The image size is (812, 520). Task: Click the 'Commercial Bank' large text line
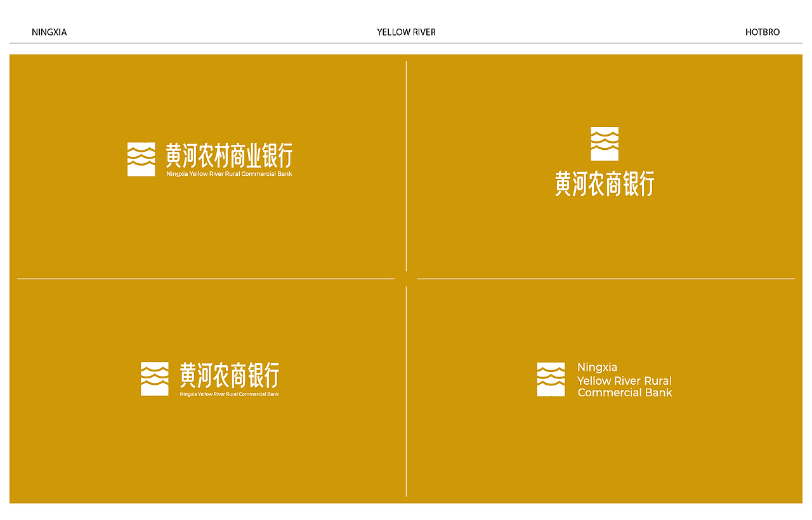[625, 392]
